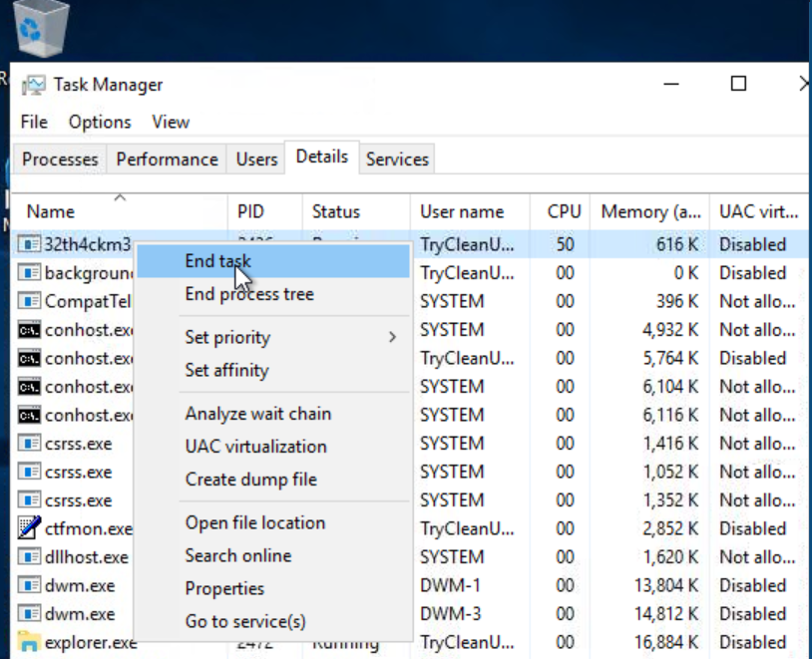This screenshot has height=659, width=812.
Task: Select the dllhost.exe process name
Action: coord(87,557)
